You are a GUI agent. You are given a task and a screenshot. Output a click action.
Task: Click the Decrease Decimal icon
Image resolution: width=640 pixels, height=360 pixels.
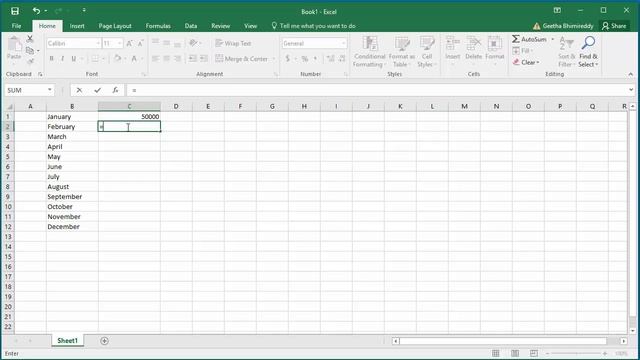pos(342,59)
